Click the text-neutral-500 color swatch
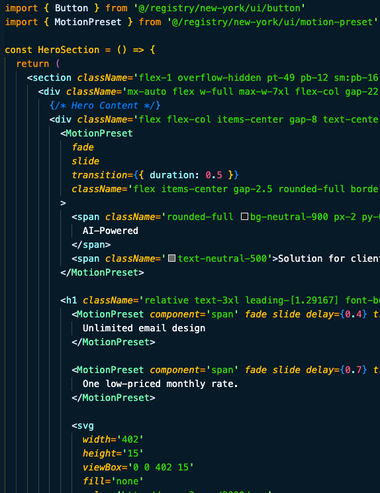The width and height of the screenshot is (380, 493). [x=172, y=258]
